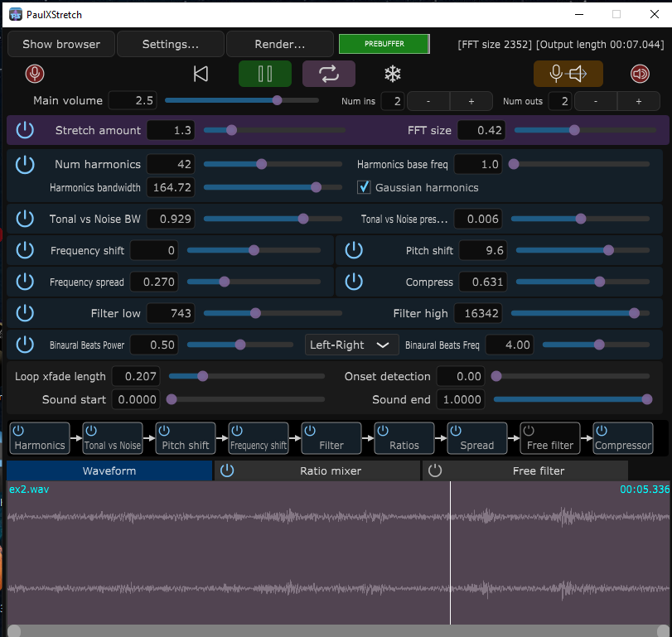This screenshot has width=672, height=637.
Task: Decrease Num outs with the minus button
Action: [x=595, y=101]
